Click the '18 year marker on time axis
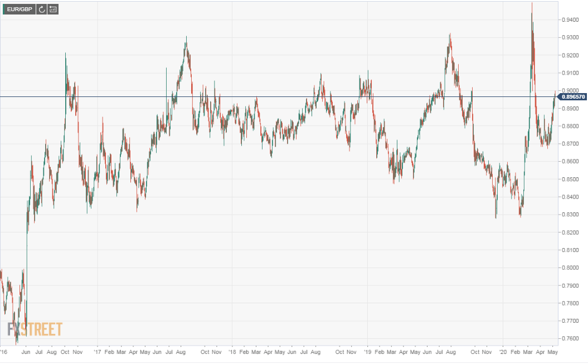This screenshot has width=588, height=364. [x=232, y=352]
